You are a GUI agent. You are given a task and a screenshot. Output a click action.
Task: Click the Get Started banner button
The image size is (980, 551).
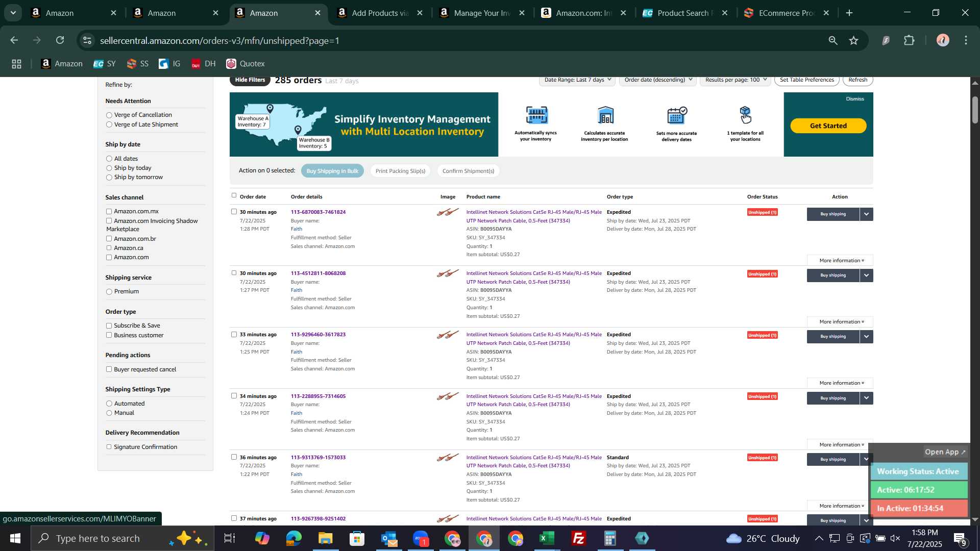(828, 126)
